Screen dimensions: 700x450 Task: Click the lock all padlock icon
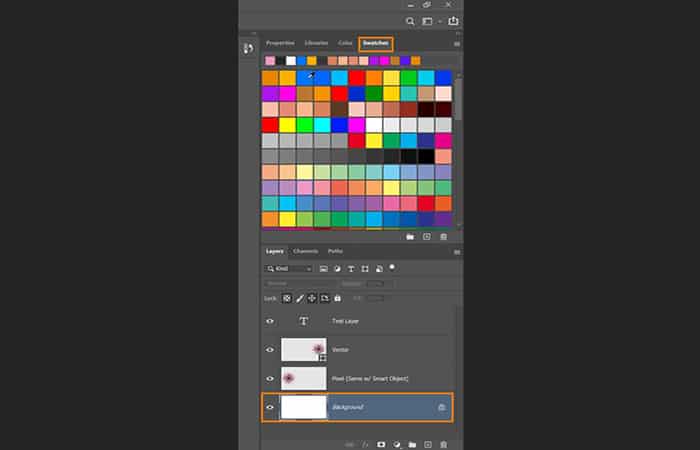pyautogui.click(x=337, y=298)
